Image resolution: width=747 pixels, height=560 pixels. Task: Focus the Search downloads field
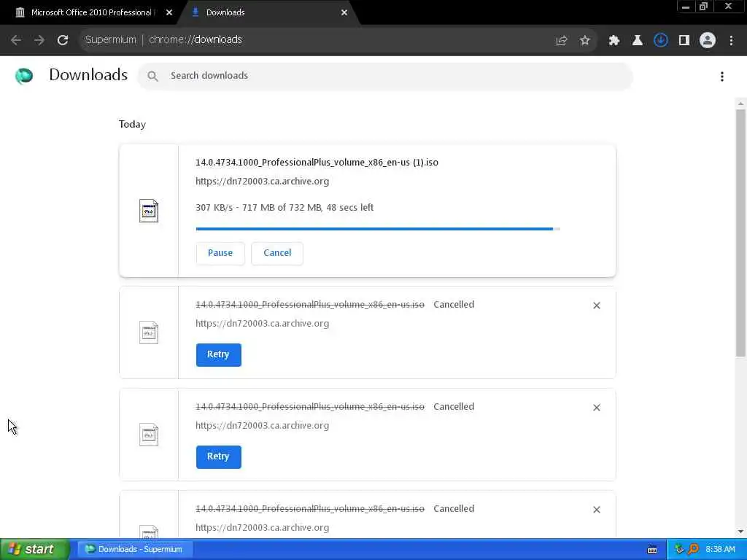385,76
